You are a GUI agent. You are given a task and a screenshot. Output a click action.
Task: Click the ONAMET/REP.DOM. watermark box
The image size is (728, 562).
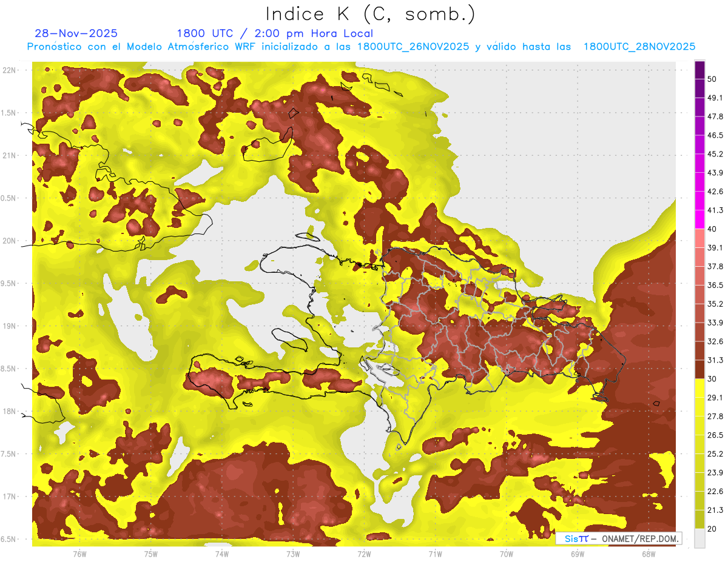point(618,538)
